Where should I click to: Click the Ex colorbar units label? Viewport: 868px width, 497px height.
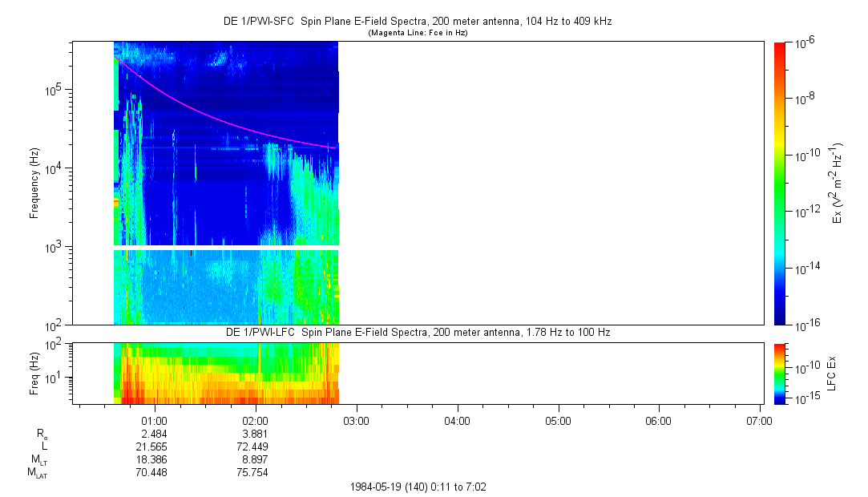click(x=837, y=184)
